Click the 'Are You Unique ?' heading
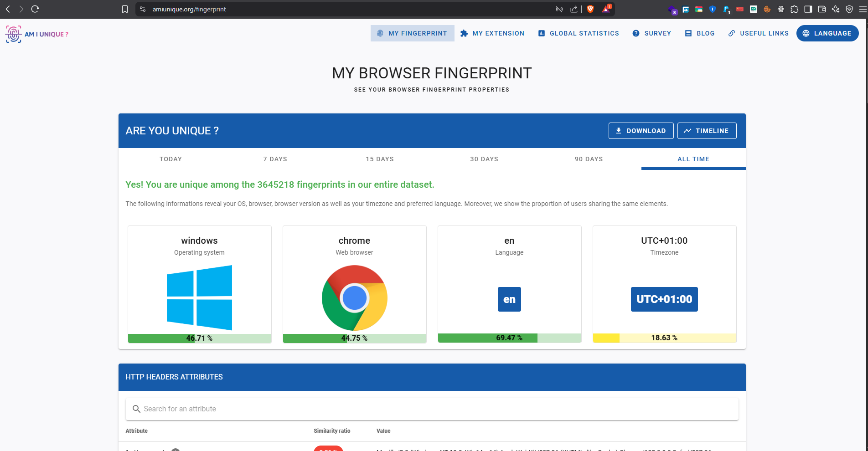 [172, 131]
